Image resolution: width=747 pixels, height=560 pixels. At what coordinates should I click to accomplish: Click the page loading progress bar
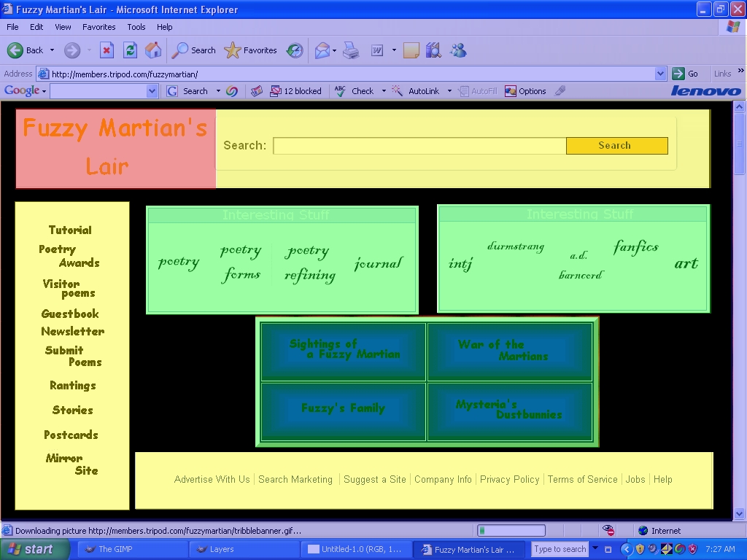click(x=511, y=530)
